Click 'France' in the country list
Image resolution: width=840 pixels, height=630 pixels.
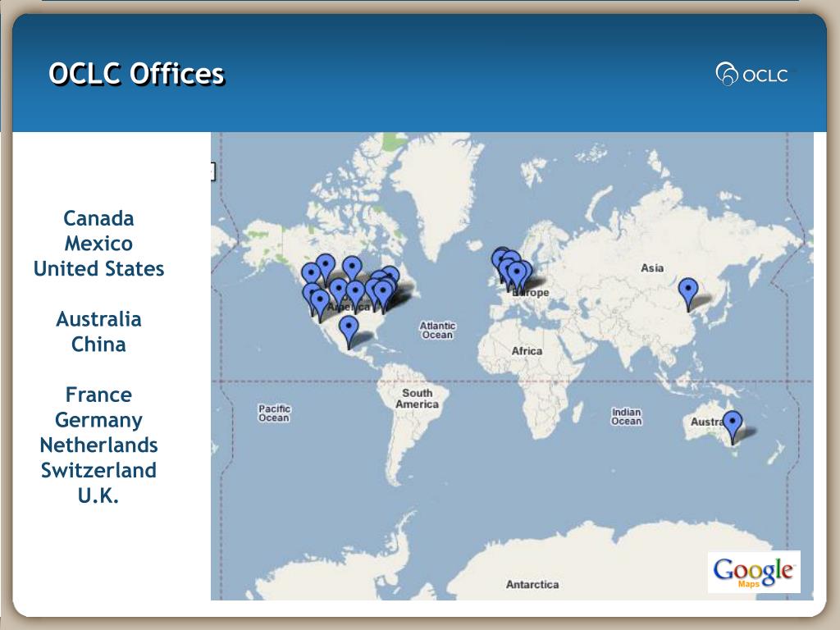(98, 395)
